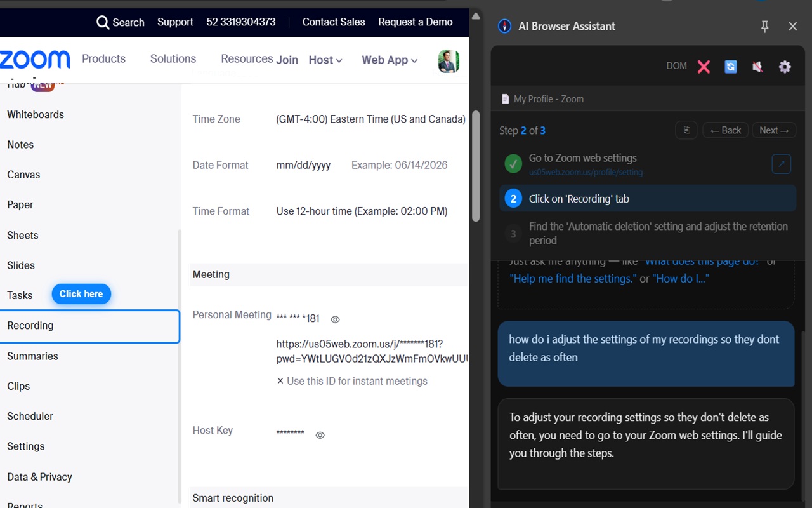812x508 pixels.
Task: Close the AI Browser Assistant panel
Action: (792, 26)
